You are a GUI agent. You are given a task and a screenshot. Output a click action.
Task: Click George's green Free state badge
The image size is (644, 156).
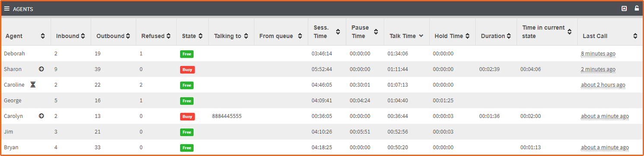click(187, 101)
